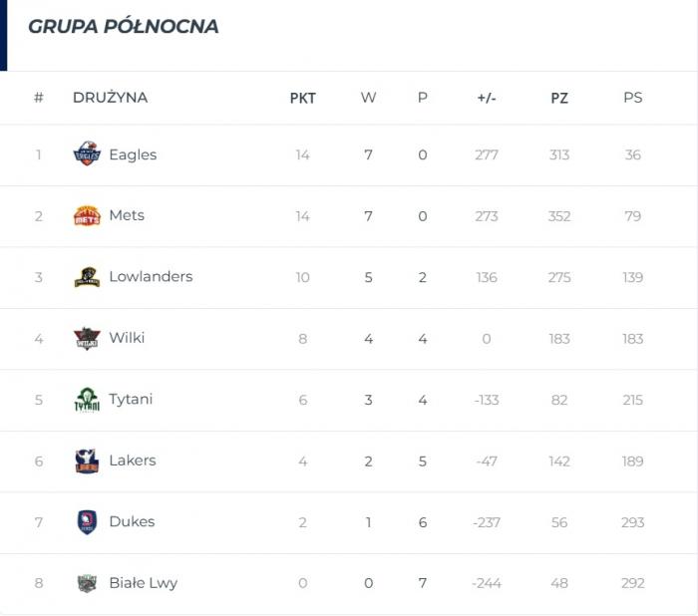698x616 pixels.
Task: Open the Lowlanders team name link
Action: click(x=151, y=276)
